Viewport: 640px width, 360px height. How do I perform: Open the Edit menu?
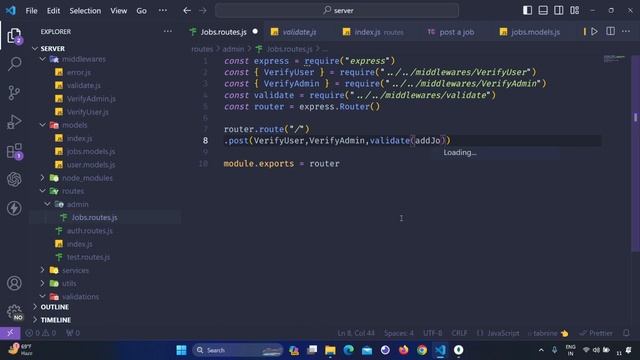coord(53,11)
